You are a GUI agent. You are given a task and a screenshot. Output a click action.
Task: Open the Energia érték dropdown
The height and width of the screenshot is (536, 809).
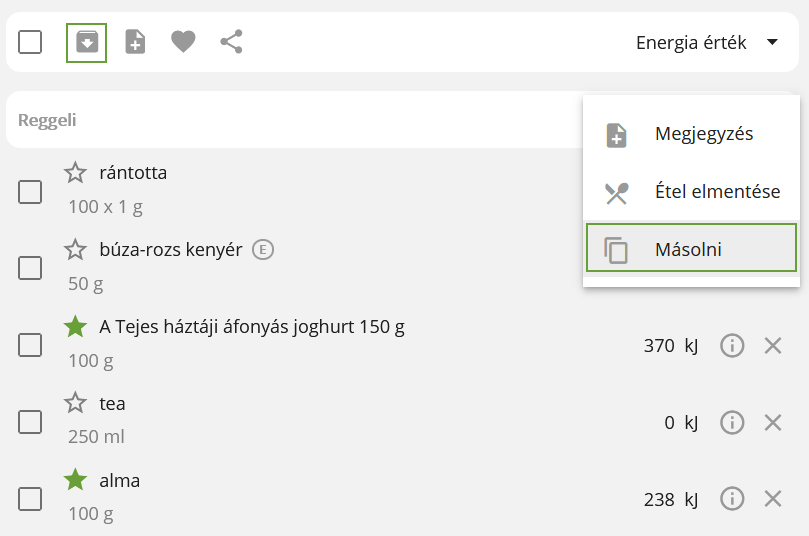click(707, 42)
